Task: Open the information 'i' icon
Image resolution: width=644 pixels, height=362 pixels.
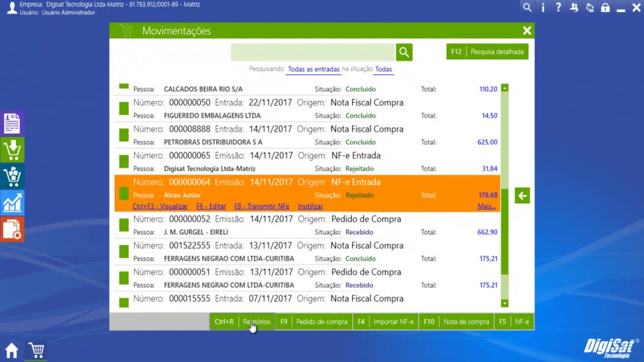Action: point(543,8)
